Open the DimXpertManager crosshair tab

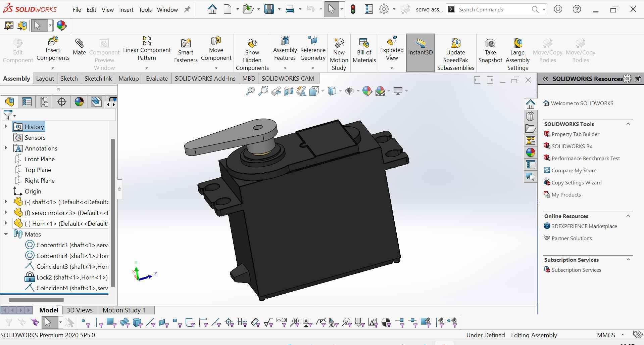pos(62,101)
